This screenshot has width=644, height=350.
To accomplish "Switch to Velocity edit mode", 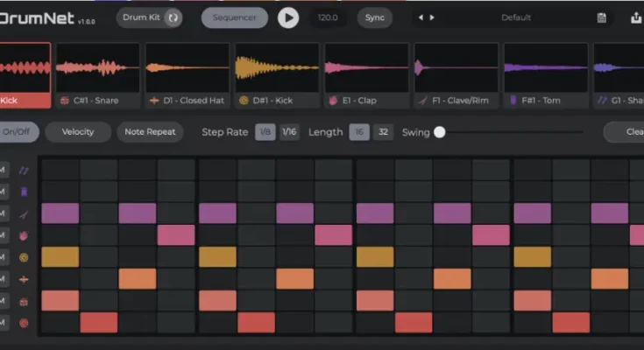I will [78, 132].
